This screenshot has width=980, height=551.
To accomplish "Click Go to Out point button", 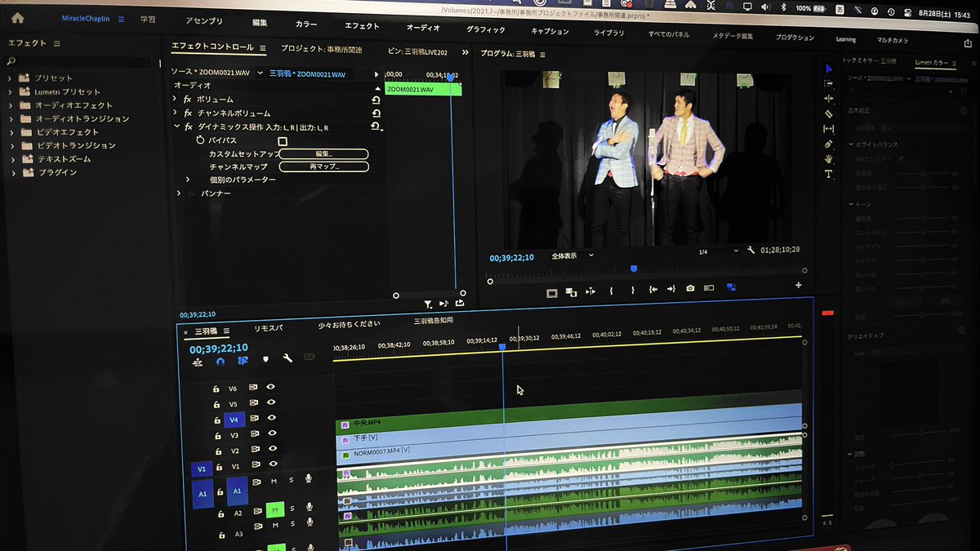I will (x=671, y=289).
